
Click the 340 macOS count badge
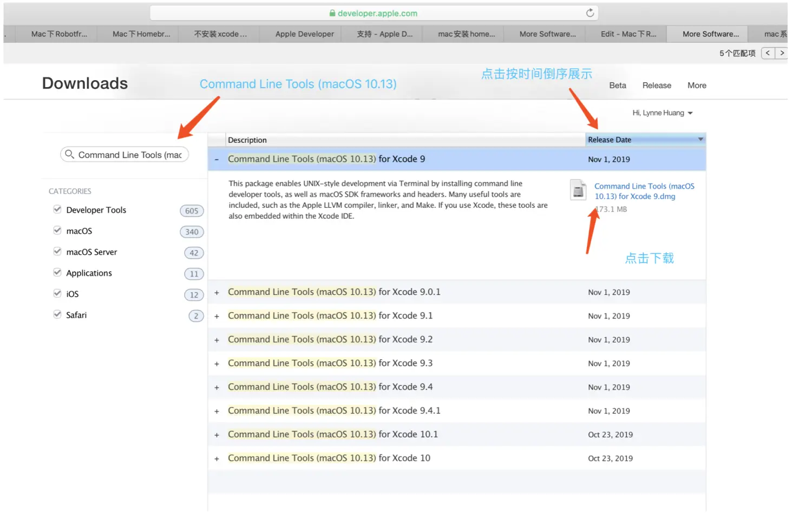tap(192, 232)
